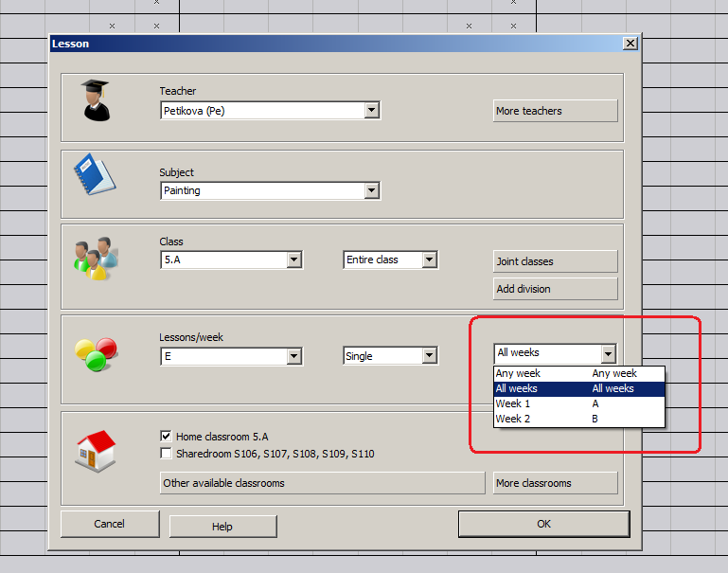This screenshot has width=728, height=573.
Task: Enable the Sharedroom S106–S110 checkbox
Action: [x=166, y=454]
